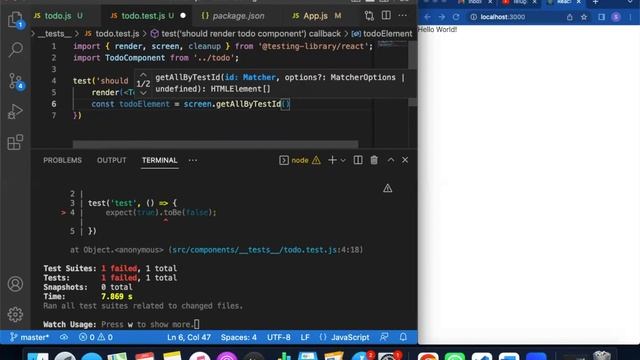Kill terminal with the trash icon
Viewport: 640px width, 360px height.
tap(374, 160)
